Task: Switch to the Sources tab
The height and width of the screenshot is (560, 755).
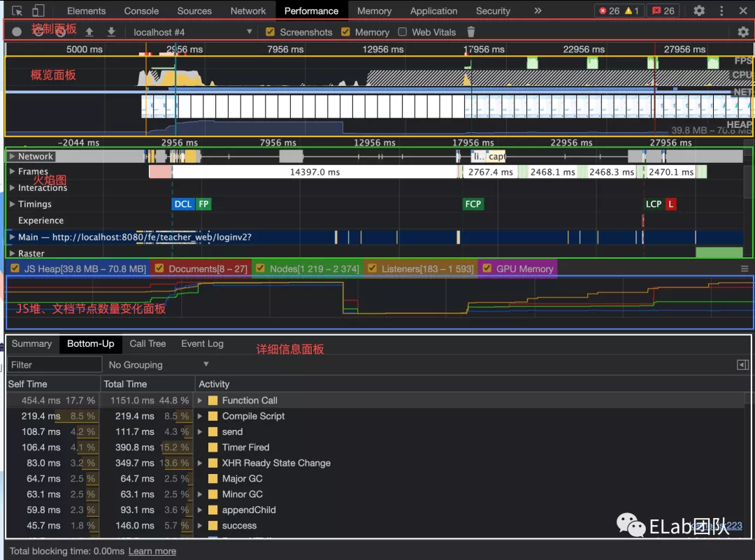Action: 194,10
